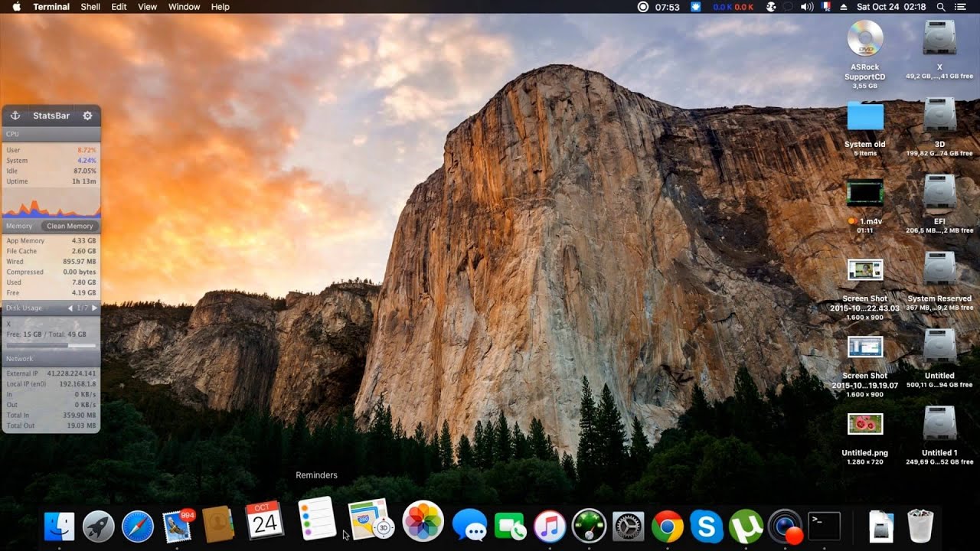Screen dimensions: 980x551
Task: Click the External IP 41.228.224.141 value
Action: (x=73, y=373)
